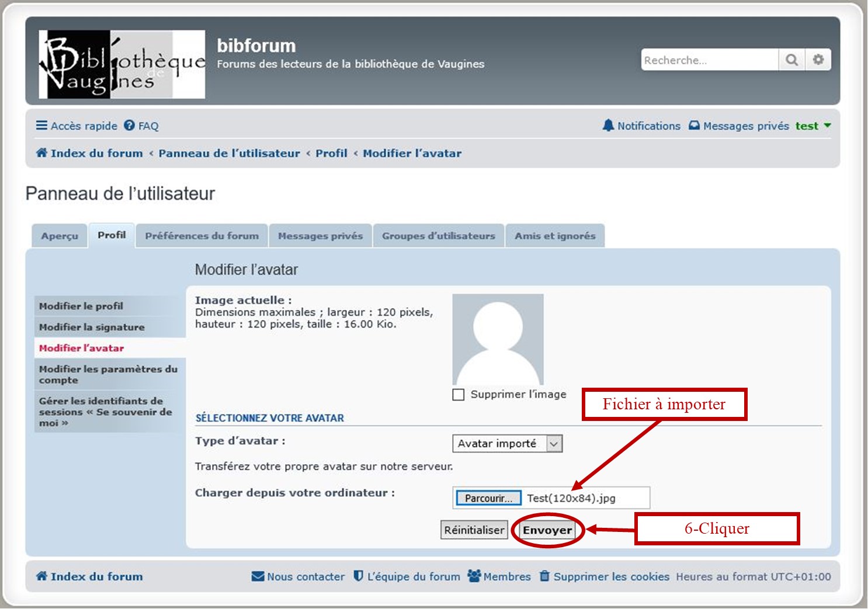
Task: Click home icon in breadcrumb Index du forum
Action: point(41,153)
